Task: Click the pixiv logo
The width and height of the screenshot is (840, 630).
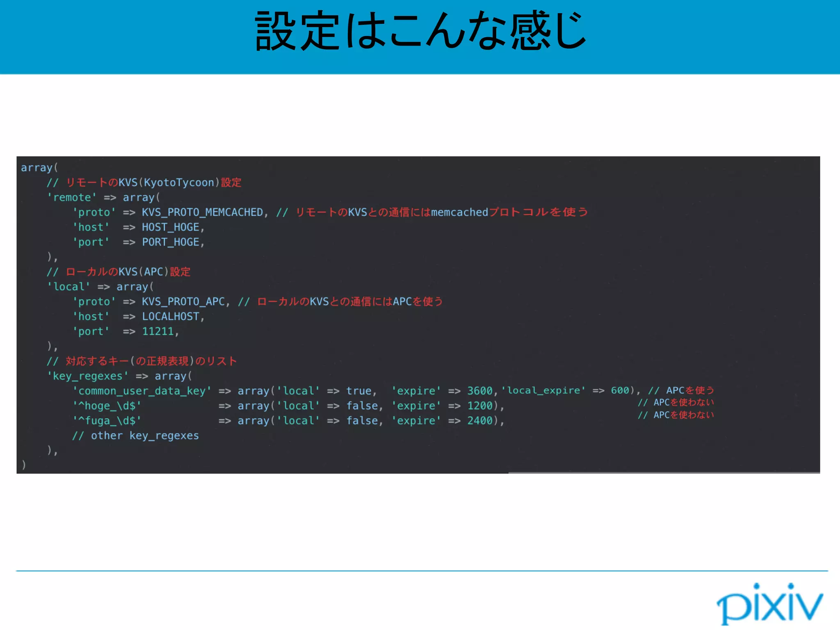Action: (770, 604)
